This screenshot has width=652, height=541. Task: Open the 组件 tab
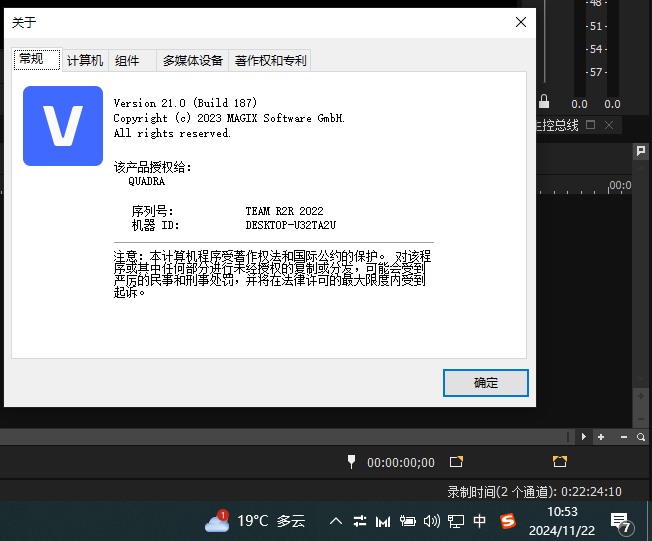pyautogui.click(x=132, y=61)
